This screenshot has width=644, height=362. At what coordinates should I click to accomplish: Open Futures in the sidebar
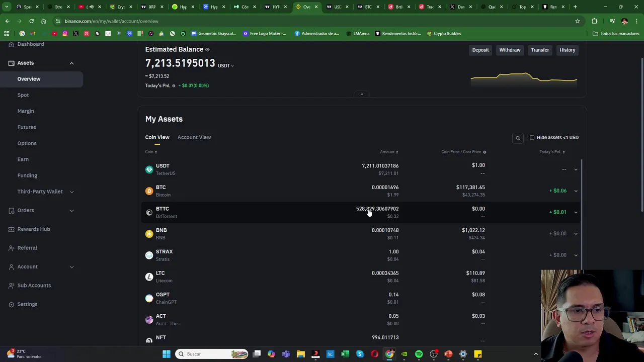point(27,127)
